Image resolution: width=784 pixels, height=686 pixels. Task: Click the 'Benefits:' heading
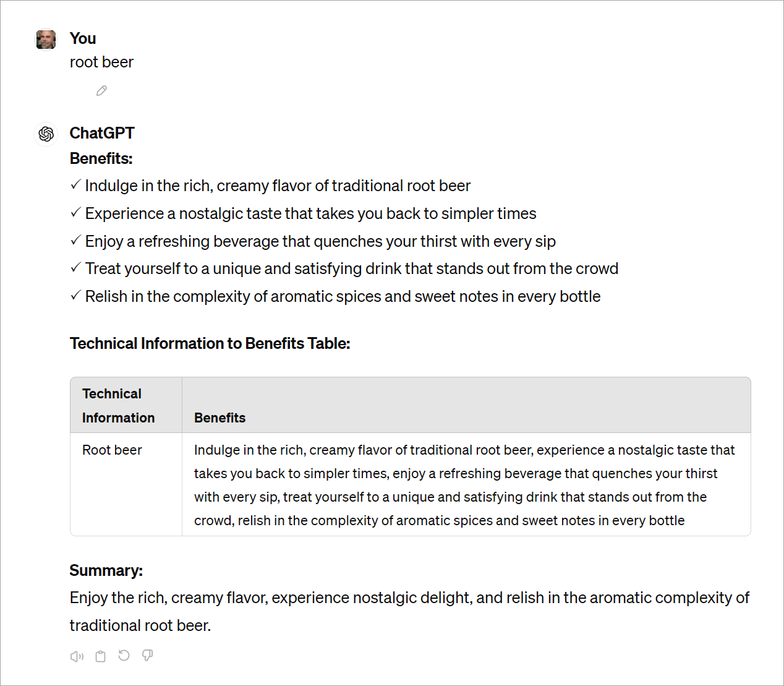coord(101,158)
